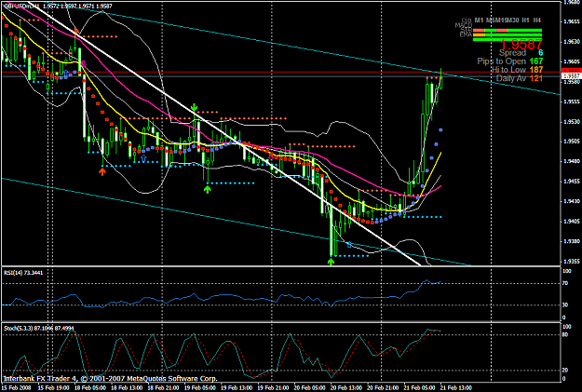Image resolution: width=582 pixels, height=392 pixels.
Task: Click the red price tag on the price axis
Action: click(572, 70)
